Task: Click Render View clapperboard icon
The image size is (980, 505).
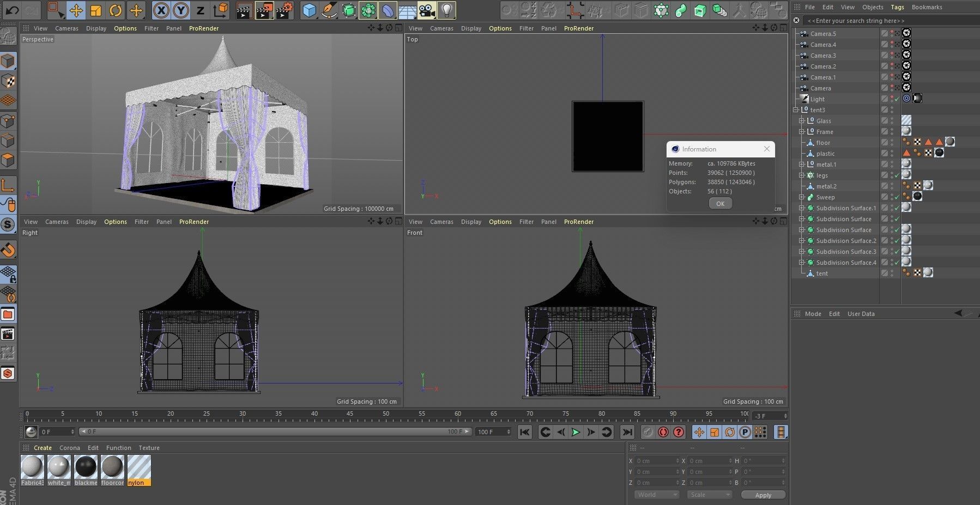Action: 244,10
